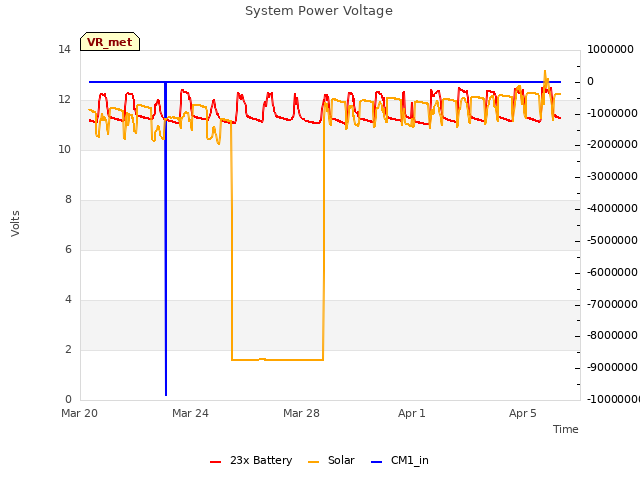The height and width of the screenshot is (480, 640).
Task: Toggle the CM1_in legend entry
Action: (x=400, y=460)
